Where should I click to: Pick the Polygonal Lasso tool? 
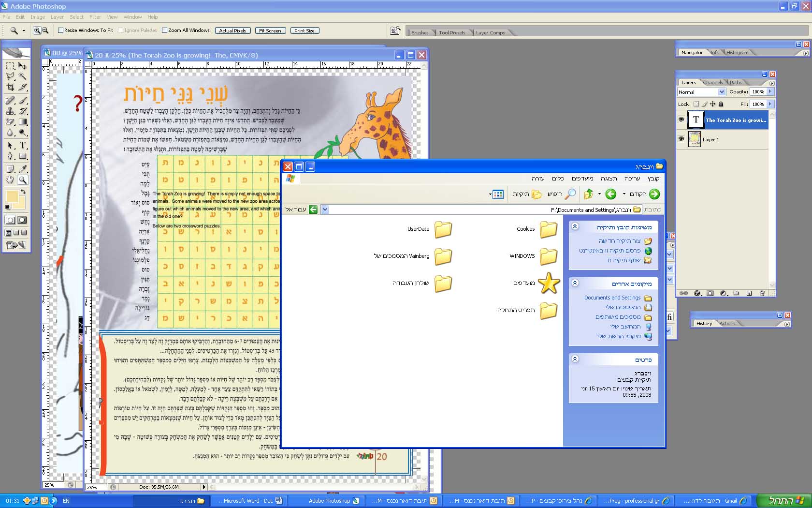point(10,76)
